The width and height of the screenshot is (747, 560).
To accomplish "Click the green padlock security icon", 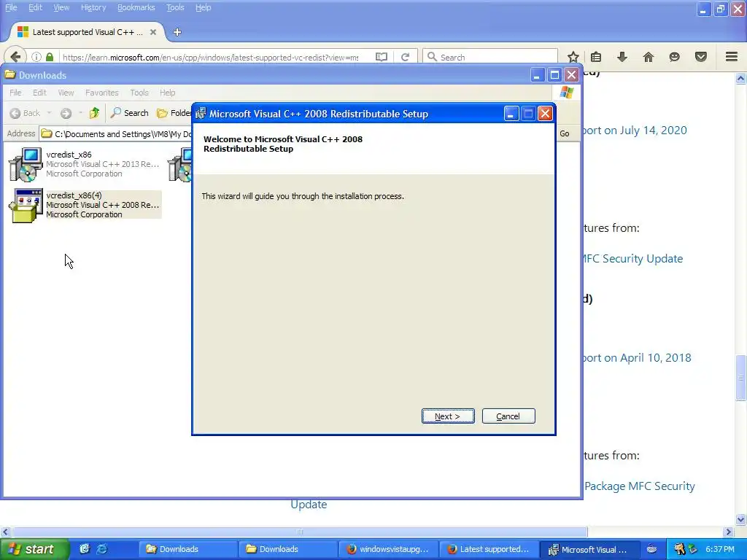I will click(x=50, y=57).
